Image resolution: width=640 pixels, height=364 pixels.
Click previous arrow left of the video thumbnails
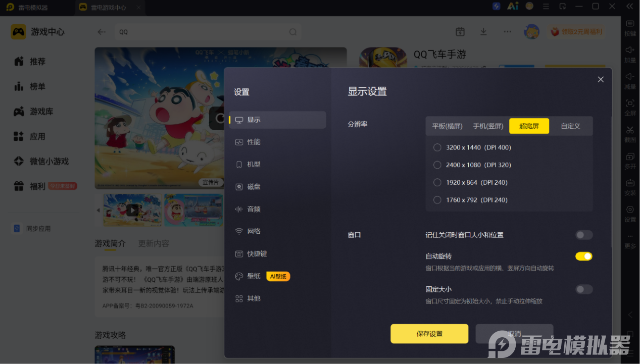(x=99, y=210)
